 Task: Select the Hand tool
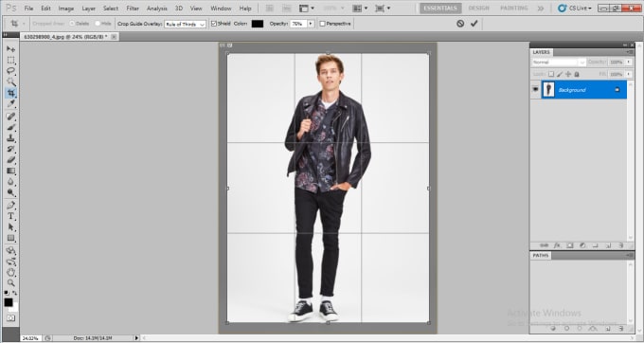point(10,272)
